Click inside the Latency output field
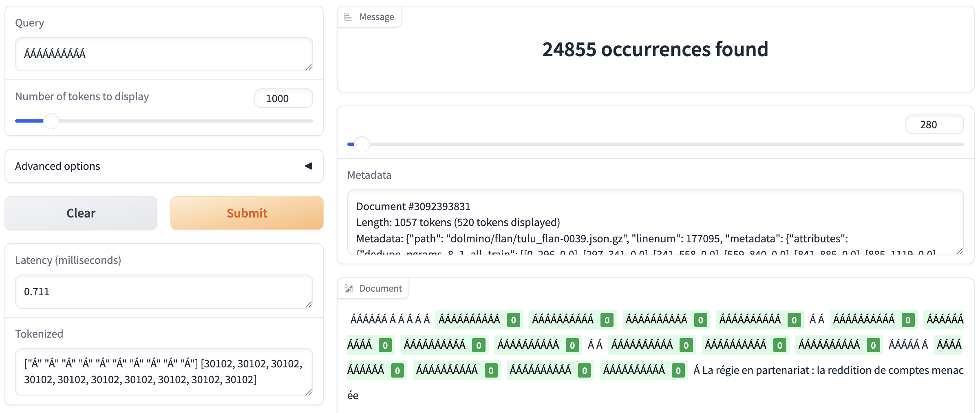The width and height of the screenshot is (980, 413). tap(163, 292)
